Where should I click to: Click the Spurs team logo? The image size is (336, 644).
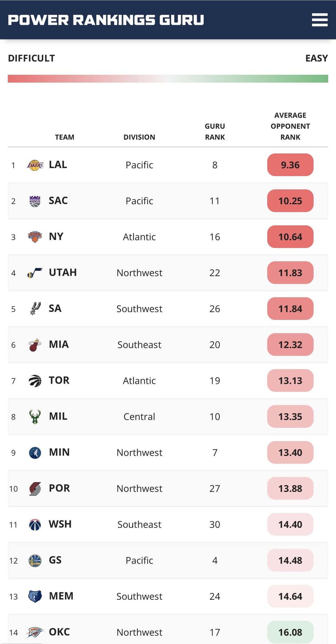[x=35, y=309]
